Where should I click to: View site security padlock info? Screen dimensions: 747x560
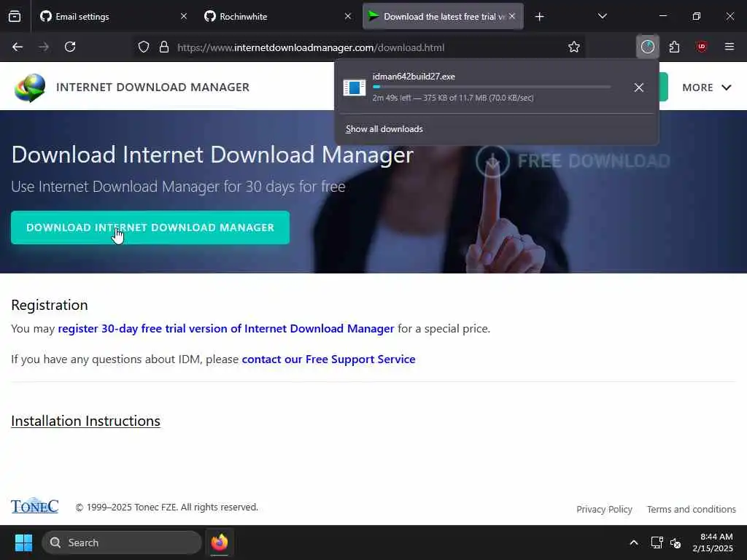click(164, 47)
